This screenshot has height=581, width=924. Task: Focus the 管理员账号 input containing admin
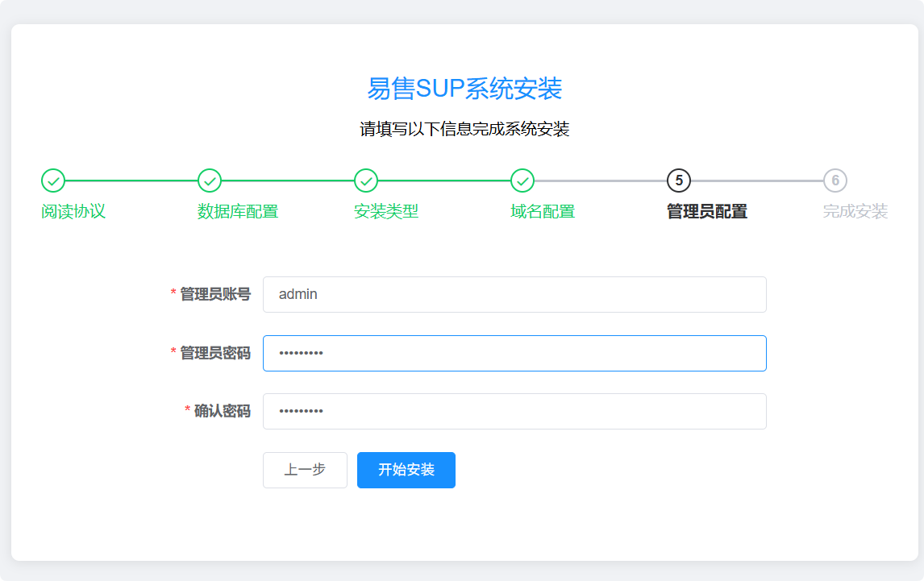514,294
